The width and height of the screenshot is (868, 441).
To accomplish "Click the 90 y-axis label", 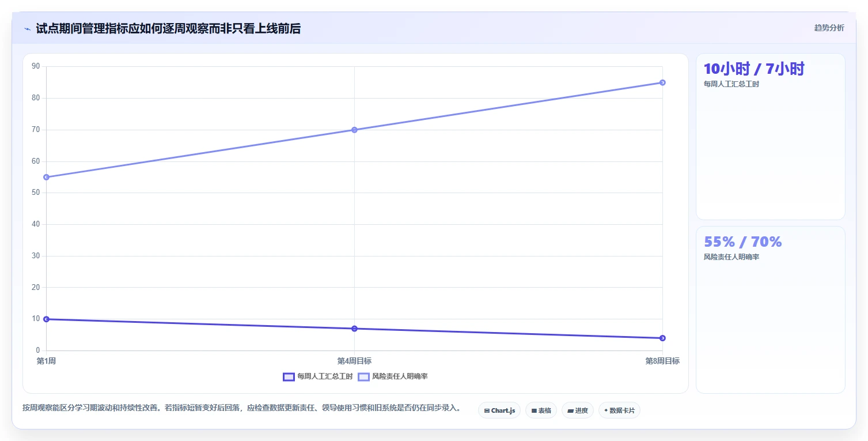I will click(x=36, y=66).
